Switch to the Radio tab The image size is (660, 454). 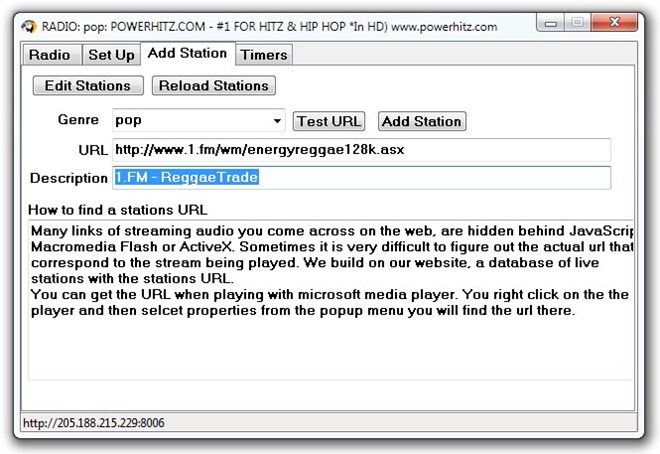click(50, 55)
